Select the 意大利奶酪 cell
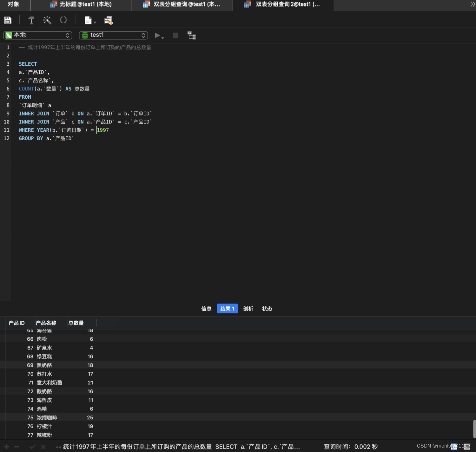476x452 pixels. pyautogui.click(x=50, y=383)
